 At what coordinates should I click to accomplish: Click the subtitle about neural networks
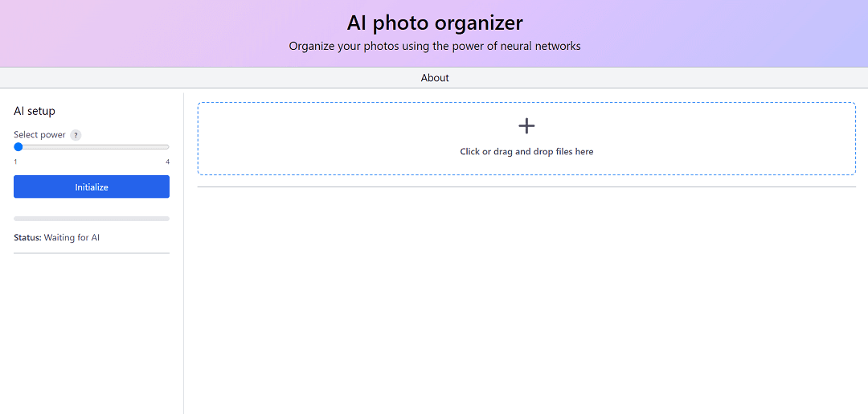435,47
